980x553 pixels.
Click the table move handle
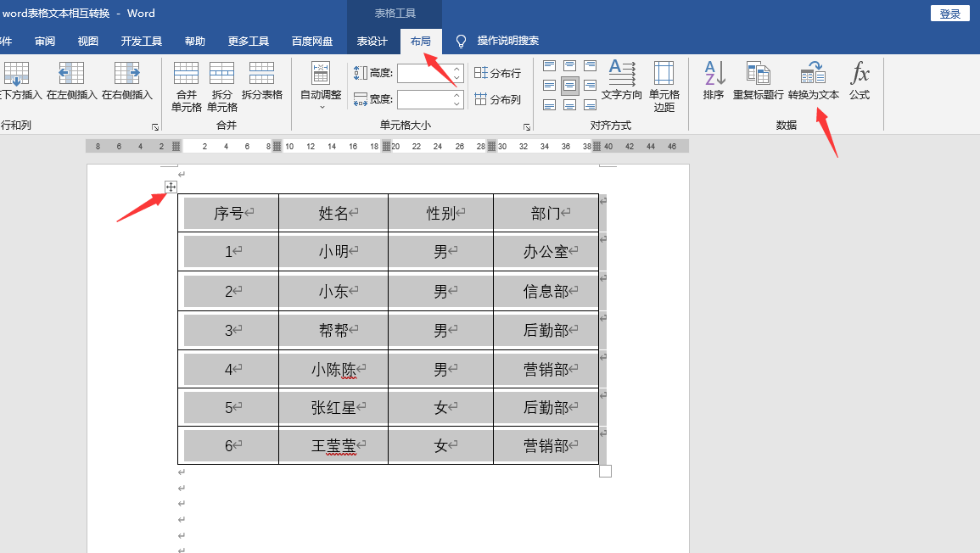[171, 187]
